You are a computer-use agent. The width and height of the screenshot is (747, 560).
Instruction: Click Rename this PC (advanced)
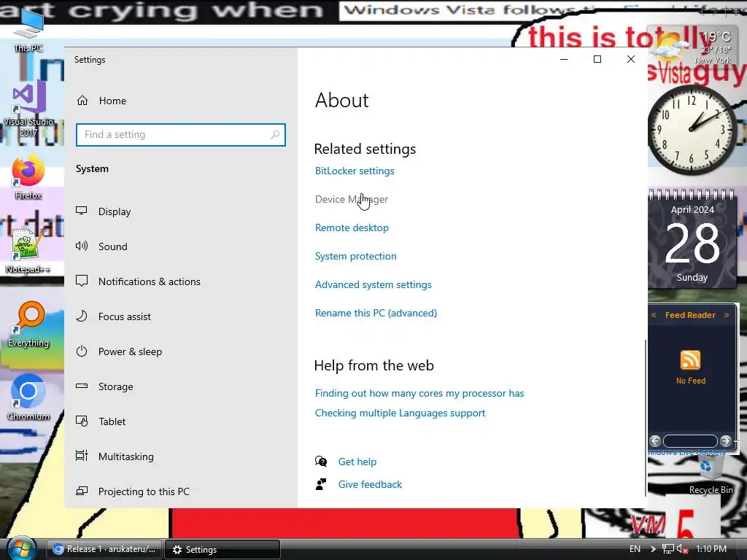click(376, 313)
